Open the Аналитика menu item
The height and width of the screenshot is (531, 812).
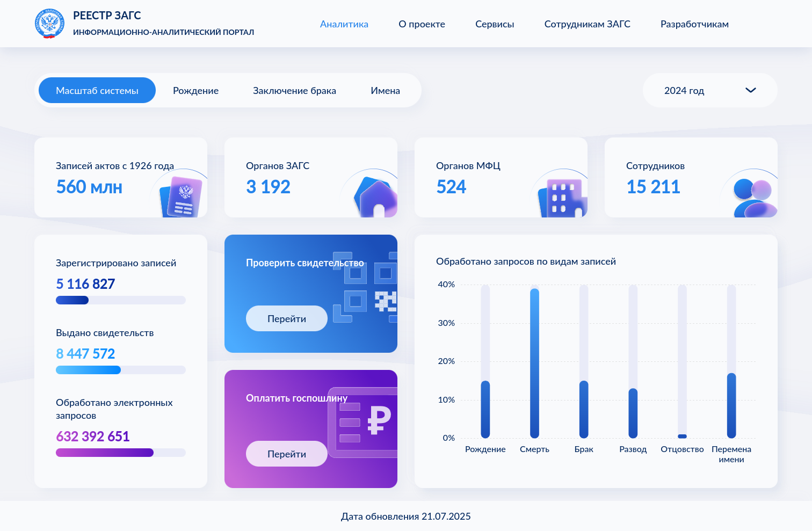[344, 24]
